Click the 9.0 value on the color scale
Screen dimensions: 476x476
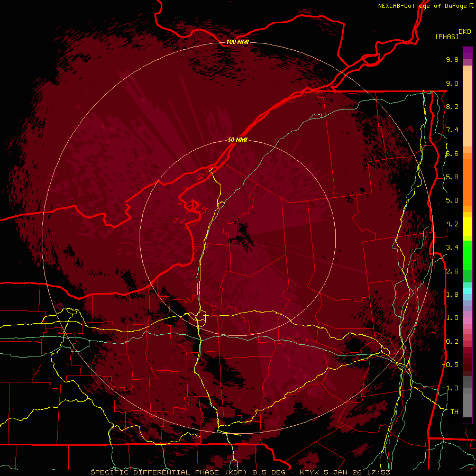[452, 83]
